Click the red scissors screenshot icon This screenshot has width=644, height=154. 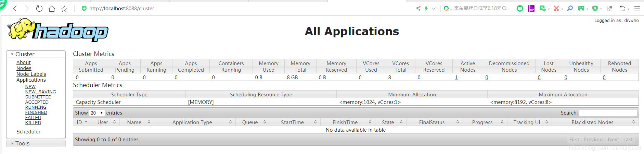point(556,9)
